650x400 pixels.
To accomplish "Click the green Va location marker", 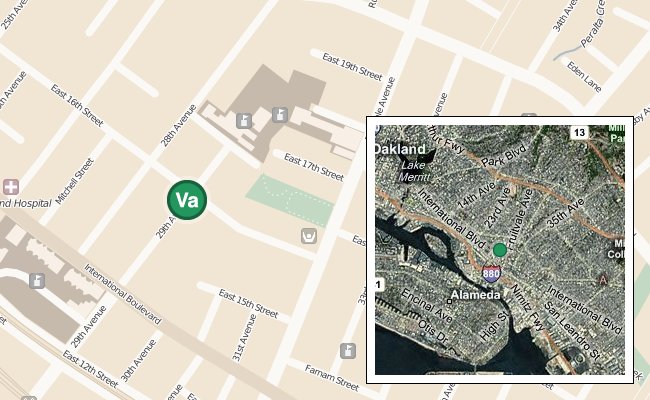I will (x=187, y=200).
